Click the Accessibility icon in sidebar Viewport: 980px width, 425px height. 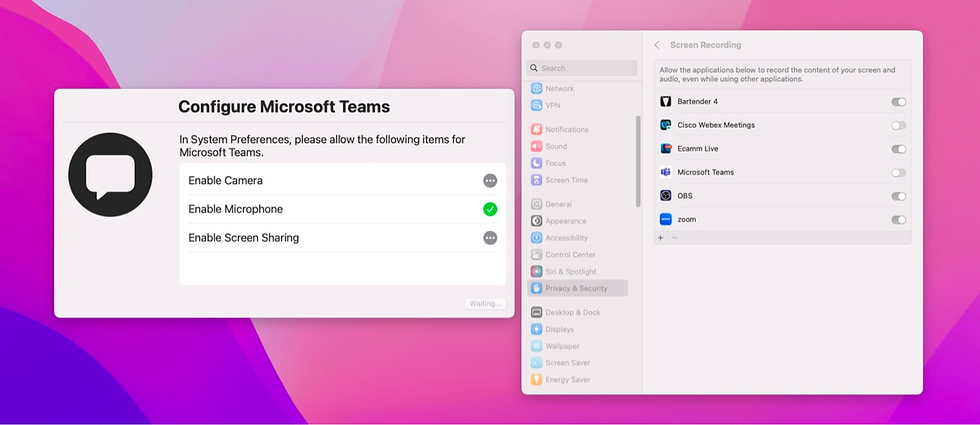click(x=536, y=238)
